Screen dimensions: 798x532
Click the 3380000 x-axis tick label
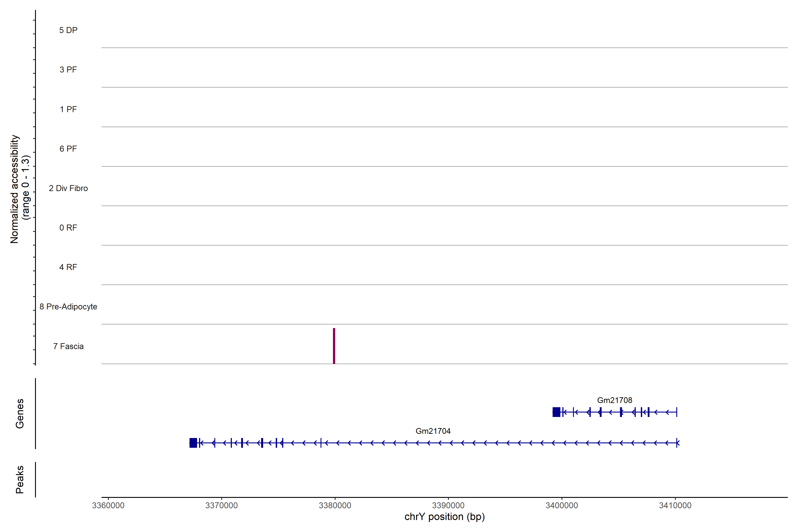tap(335, 506)
